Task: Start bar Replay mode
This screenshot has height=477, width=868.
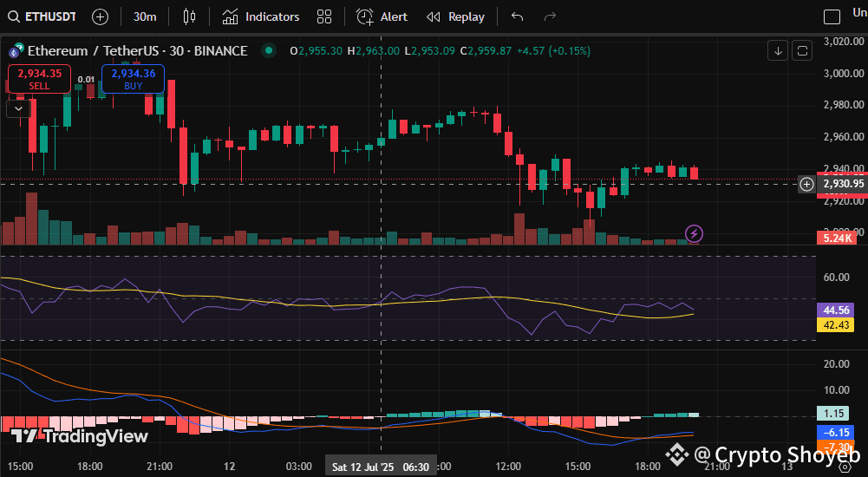Action: [x=455, y=16]
